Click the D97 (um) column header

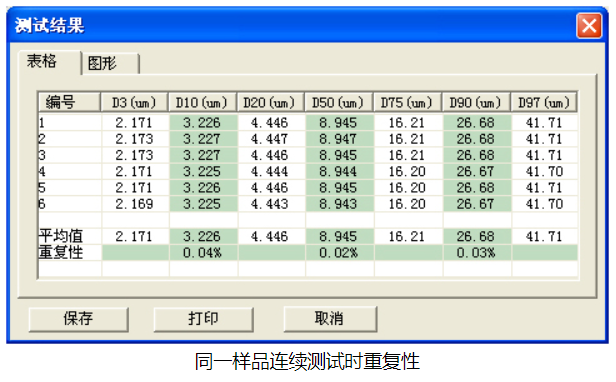(544, 103)
